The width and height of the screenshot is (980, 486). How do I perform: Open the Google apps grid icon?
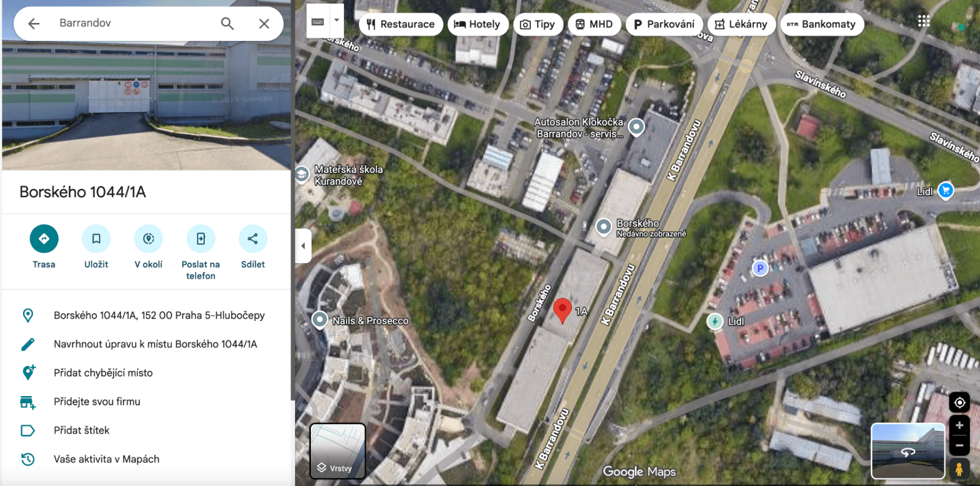point(923,21)
